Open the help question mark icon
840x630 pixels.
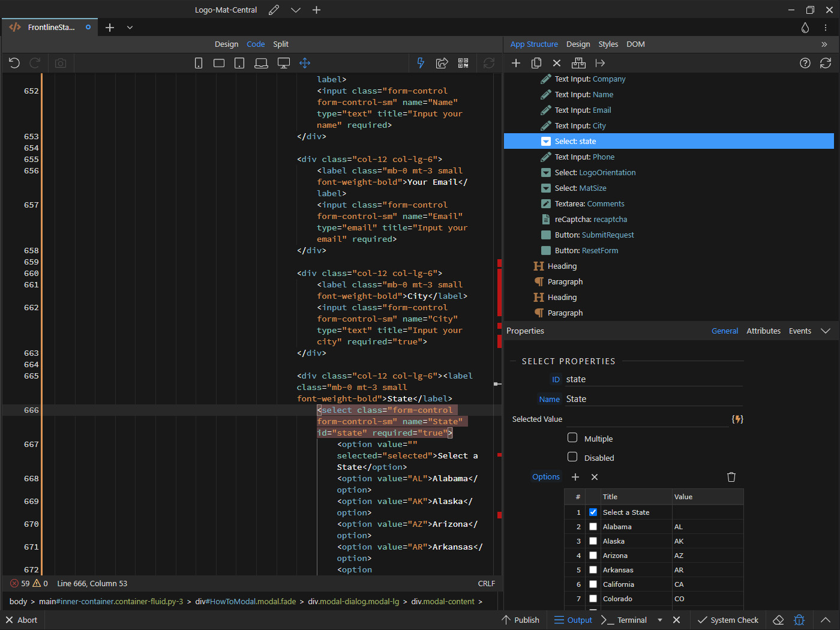(x=805, y=63)
